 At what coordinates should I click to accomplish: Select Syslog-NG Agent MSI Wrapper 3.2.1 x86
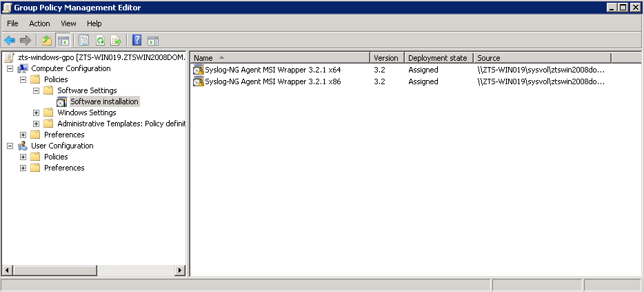click(x=273, y=81)
